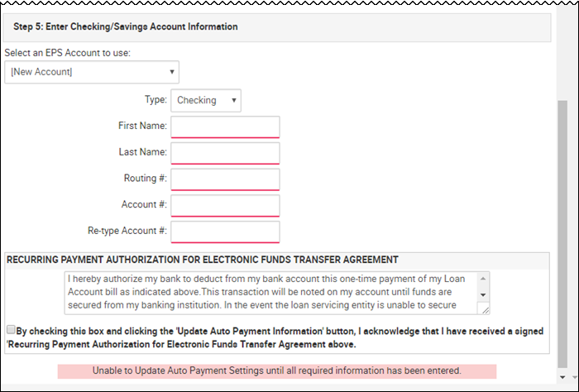Image resolution: width=579 pixels, height=392 pixels.
Task: Click the 'Select an EPS Account to use' label
Action: coord(68,53)
